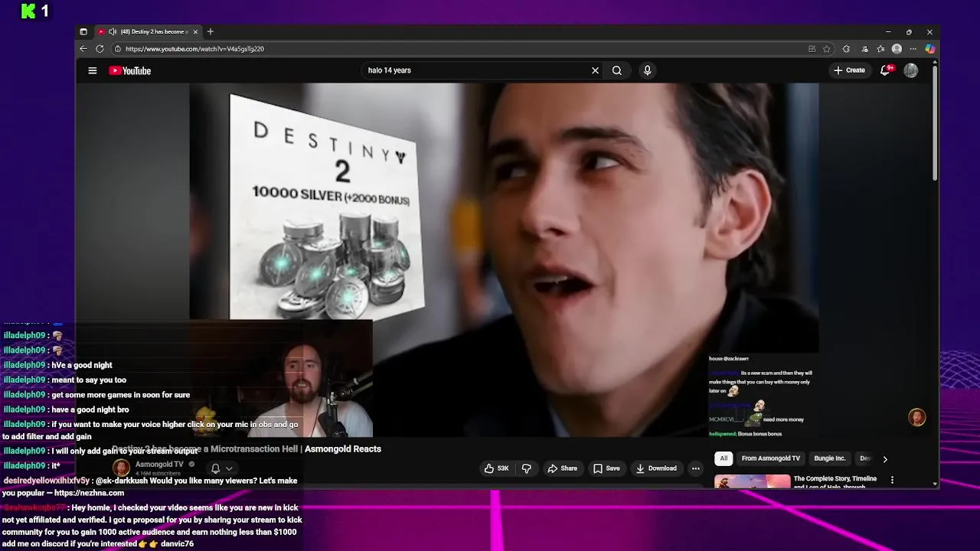Click the 'Asmongold Reacts' video title text
Image resolution: width=980 pixels, height=551 pixels.
[x=343, y=449]
